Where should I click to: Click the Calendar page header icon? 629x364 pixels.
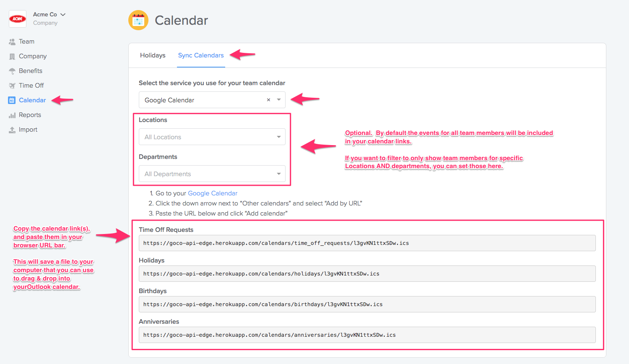pos(138,20)
